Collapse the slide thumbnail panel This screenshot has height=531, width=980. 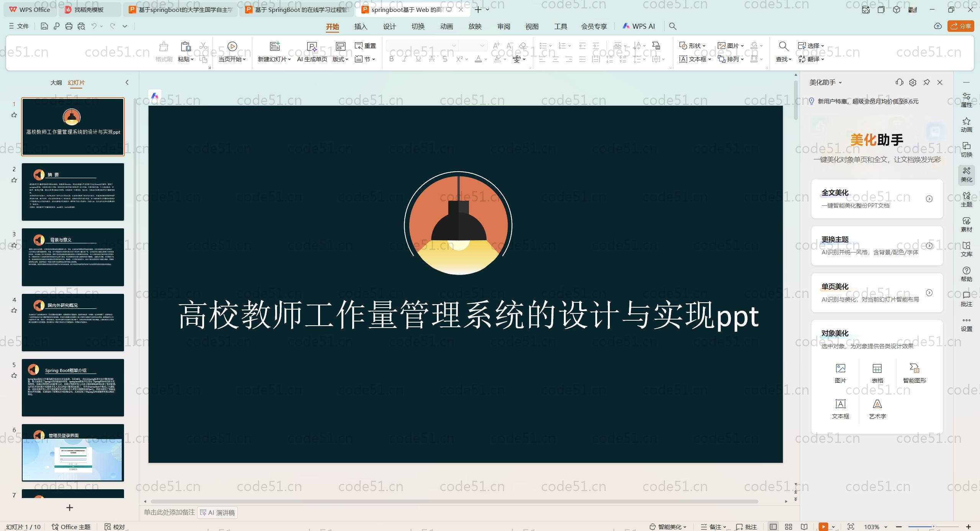point(127,82)
